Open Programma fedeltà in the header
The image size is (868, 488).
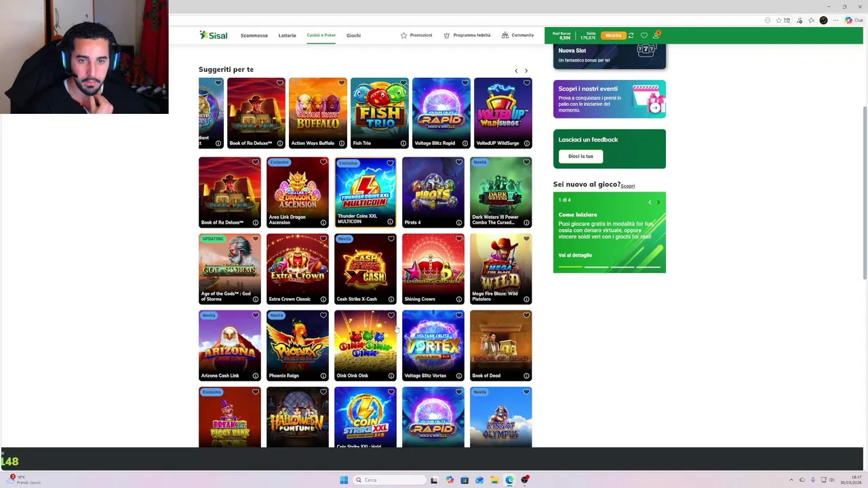pyautogui.click(x=467, y=35)
